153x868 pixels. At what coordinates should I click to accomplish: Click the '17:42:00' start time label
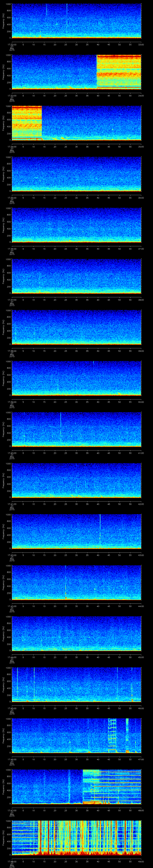(x=12, y=555)
